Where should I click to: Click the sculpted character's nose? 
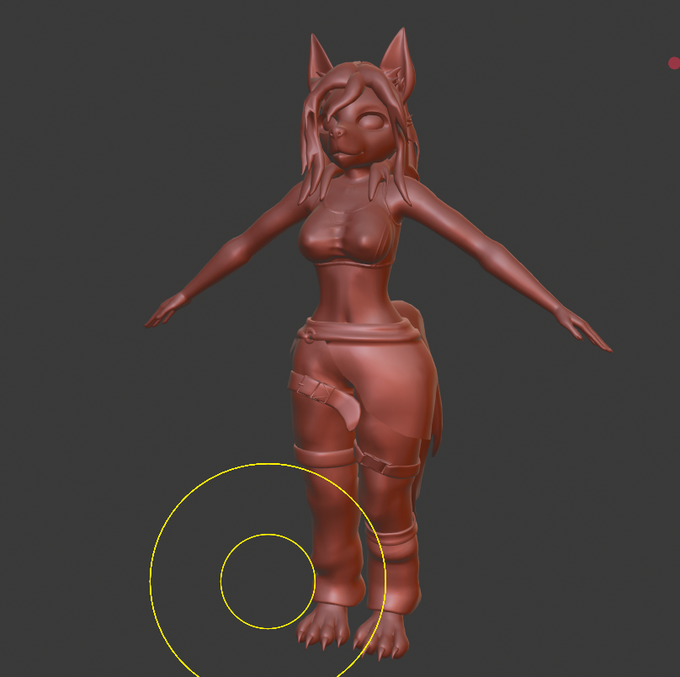coord(336,131)
